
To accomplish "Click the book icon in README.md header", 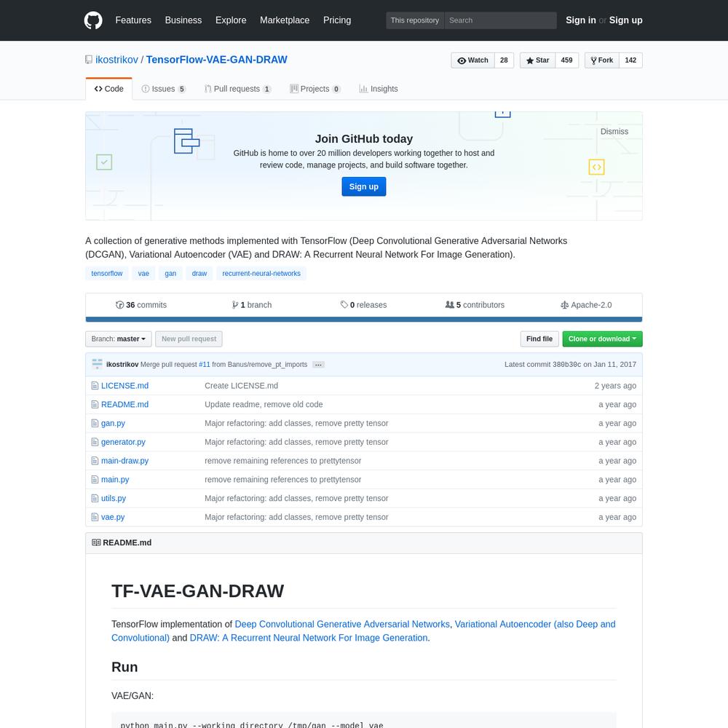I will click(x=96, y=542).
